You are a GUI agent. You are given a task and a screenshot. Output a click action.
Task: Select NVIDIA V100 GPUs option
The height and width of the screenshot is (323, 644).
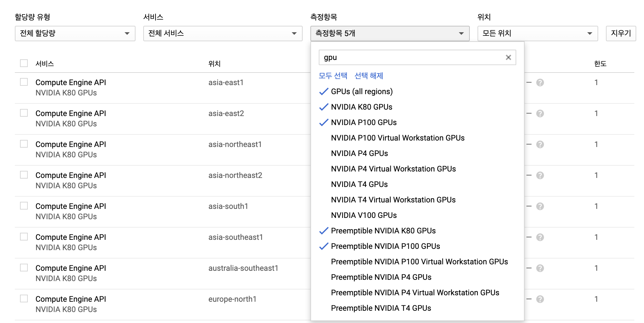coord(417,215)
